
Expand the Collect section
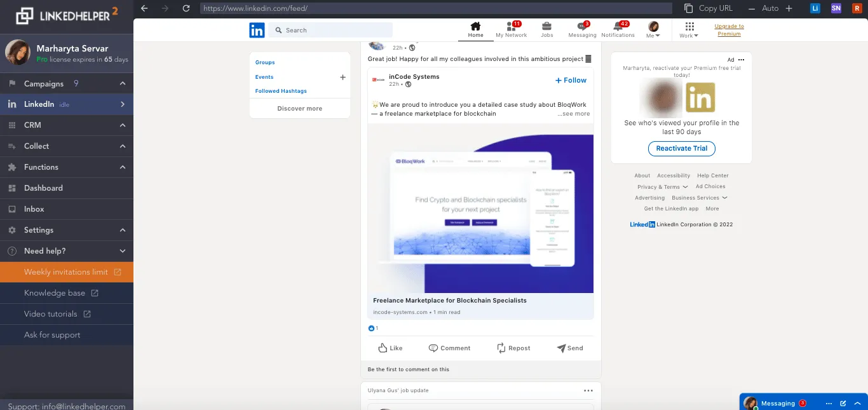click(67, 146)
